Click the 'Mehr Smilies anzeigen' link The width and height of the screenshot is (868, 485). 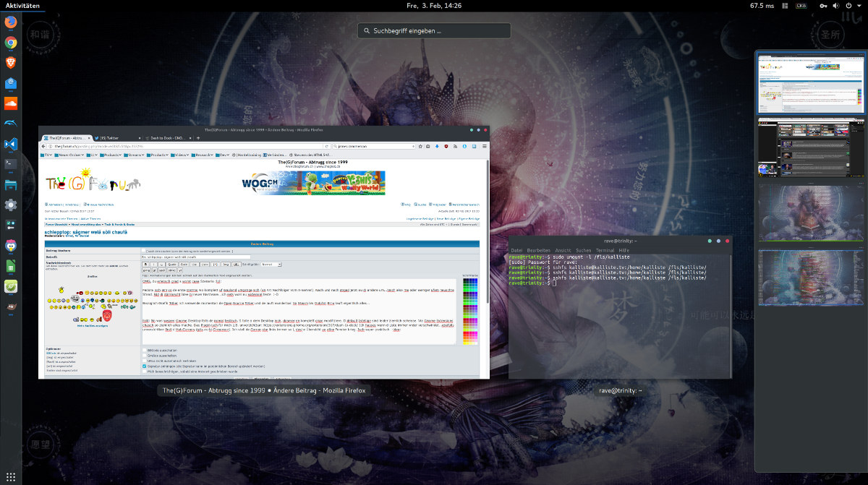click(x=93, y=326)
